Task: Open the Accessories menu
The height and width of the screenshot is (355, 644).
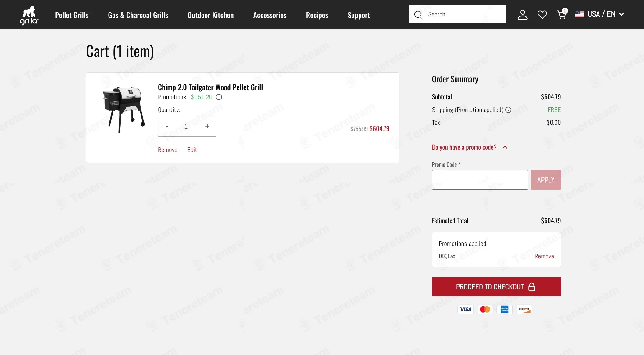Action: (270, 15)
